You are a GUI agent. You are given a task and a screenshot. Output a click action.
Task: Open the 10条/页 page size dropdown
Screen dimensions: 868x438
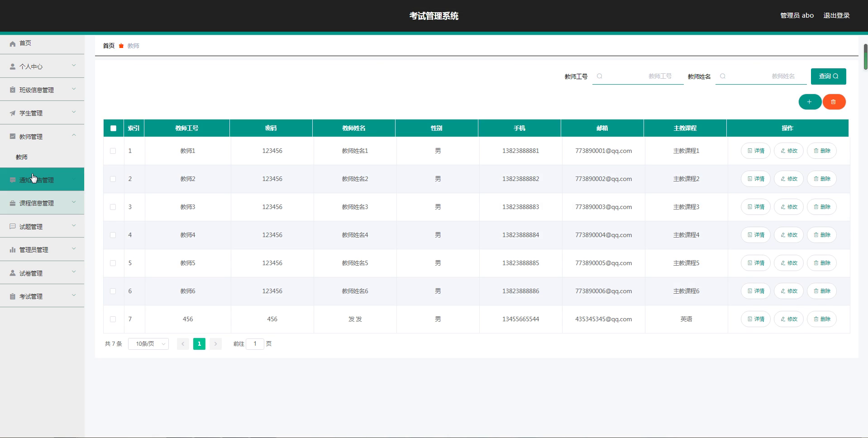point(148,344)
